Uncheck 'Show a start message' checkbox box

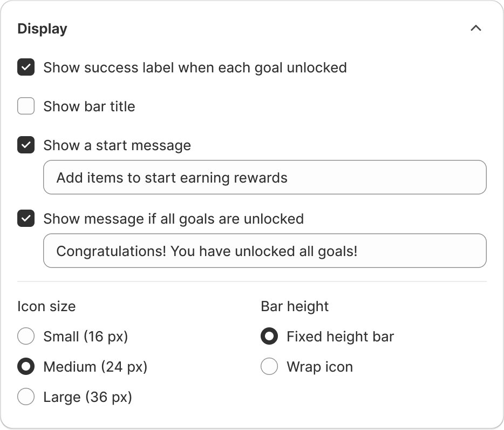26,145
